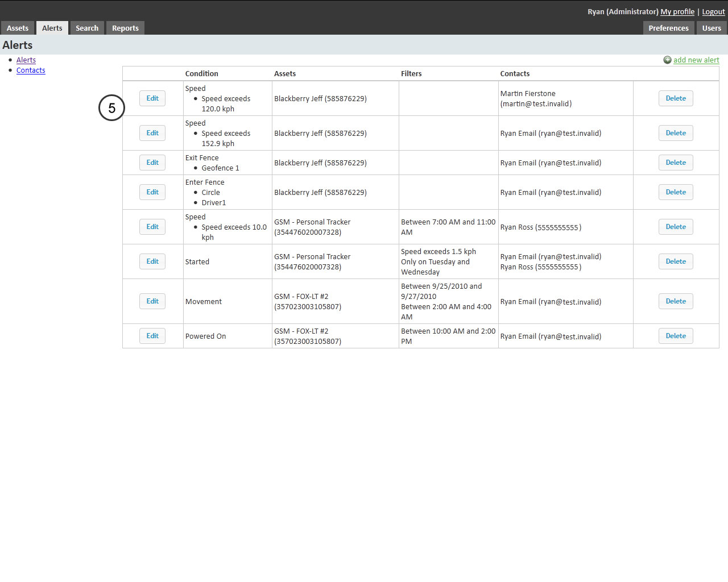
Task: Go to the Preferences tab
Action: click(668, 27)
